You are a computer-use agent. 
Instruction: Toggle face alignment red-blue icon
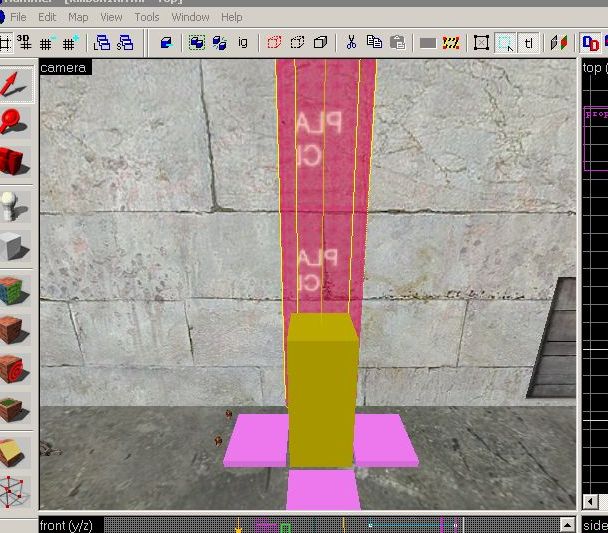(559, 43)
